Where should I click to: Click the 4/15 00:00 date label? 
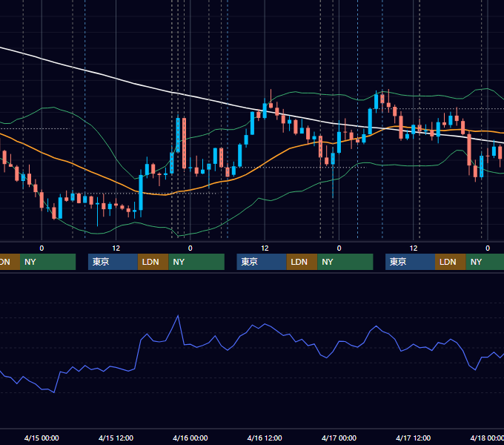[x=42, y=438]
